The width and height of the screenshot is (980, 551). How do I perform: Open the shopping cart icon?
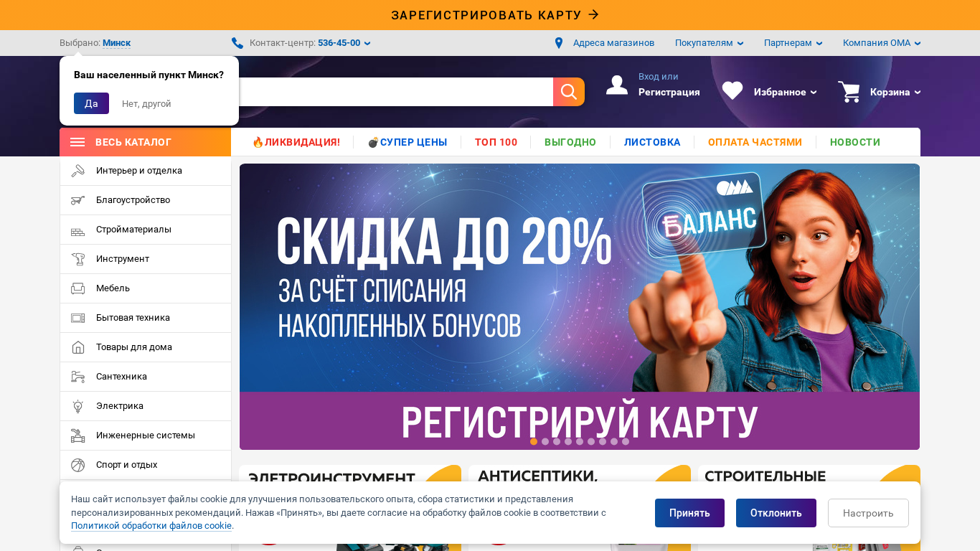(x=849, y=92)
